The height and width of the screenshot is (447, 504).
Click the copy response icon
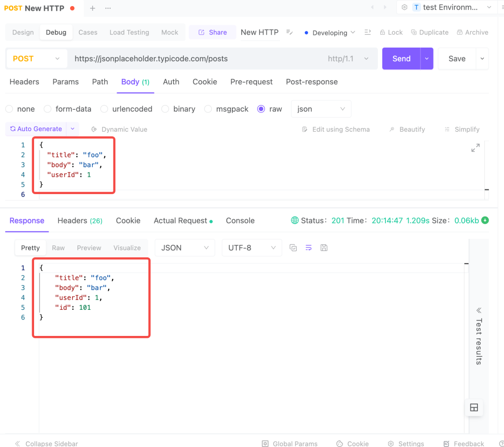(x=293, y=248)
